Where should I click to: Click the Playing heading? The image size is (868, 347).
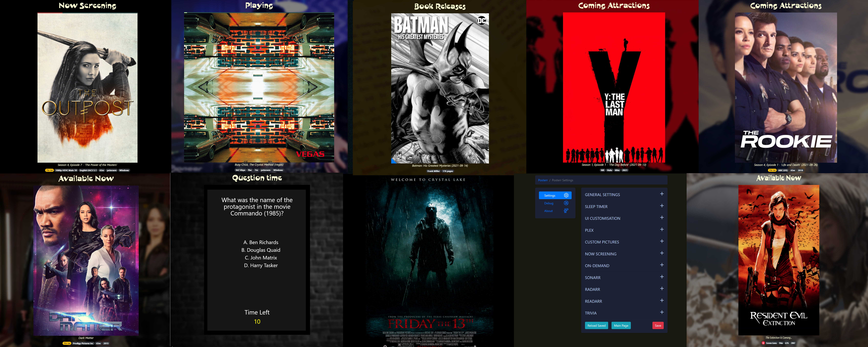point(259,5)
